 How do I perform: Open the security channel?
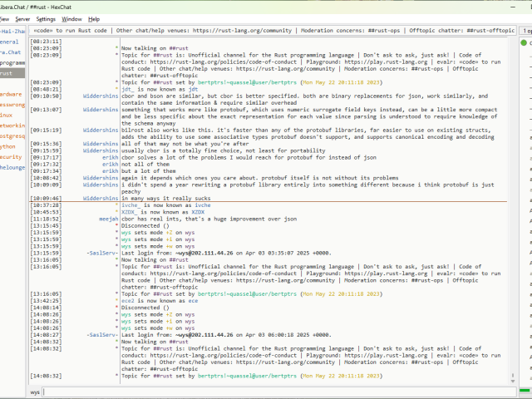(11, 156)
